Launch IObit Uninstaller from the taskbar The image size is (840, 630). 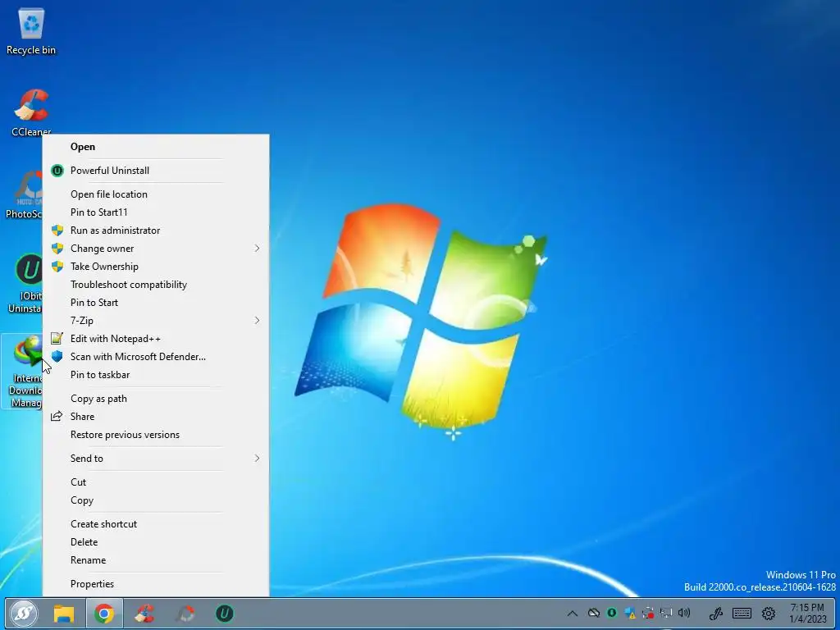(x=225, y=614)
